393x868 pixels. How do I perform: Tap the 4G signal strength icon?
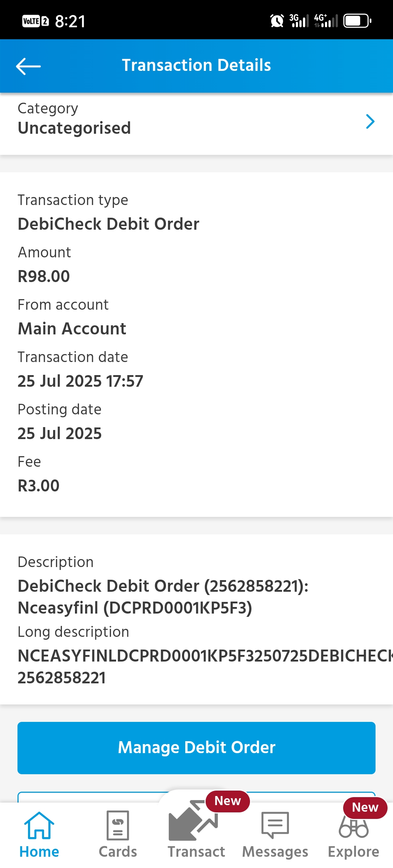click(x=326, y=21)
